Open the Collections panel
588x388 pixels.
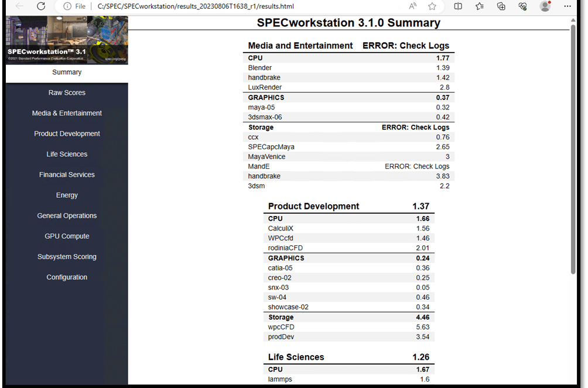tap(501, 6)
